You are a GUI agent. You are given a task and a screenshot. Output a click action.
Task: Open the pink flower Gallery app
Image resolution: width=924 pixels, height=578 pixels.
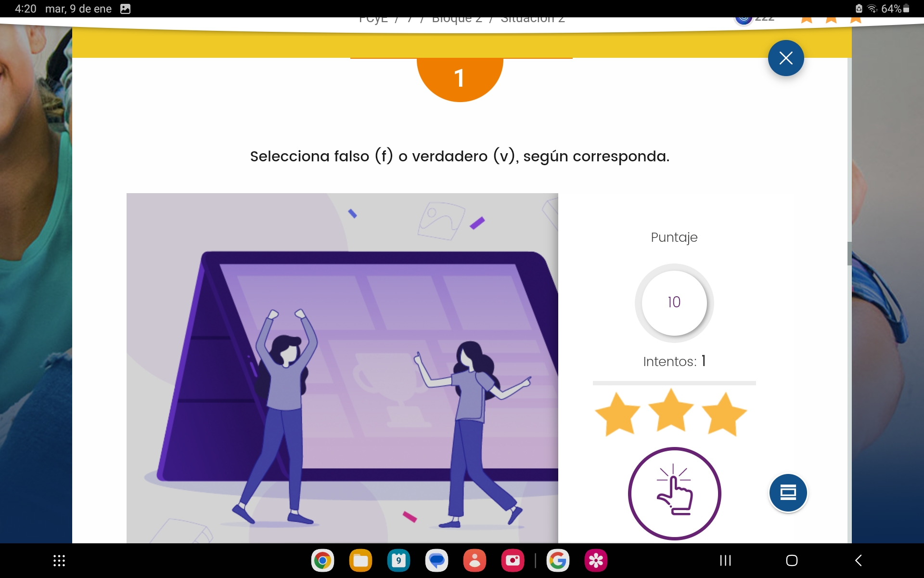[596, 561]
